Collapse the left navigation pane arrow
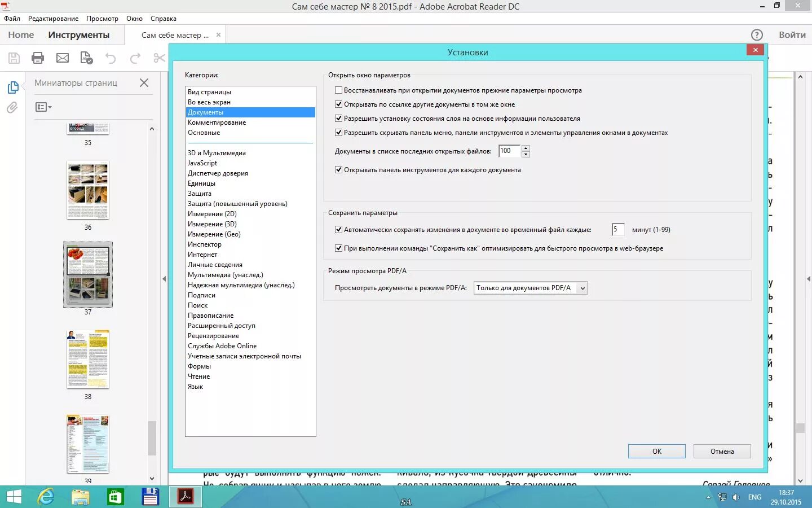Image resolution: width=812 pixels, height=508 pixels. click(164, 279)
